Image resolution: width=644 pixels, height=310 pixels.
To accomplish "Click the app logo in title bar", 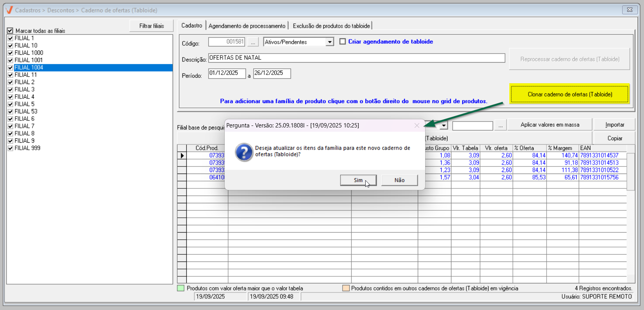I will (9, 10).
